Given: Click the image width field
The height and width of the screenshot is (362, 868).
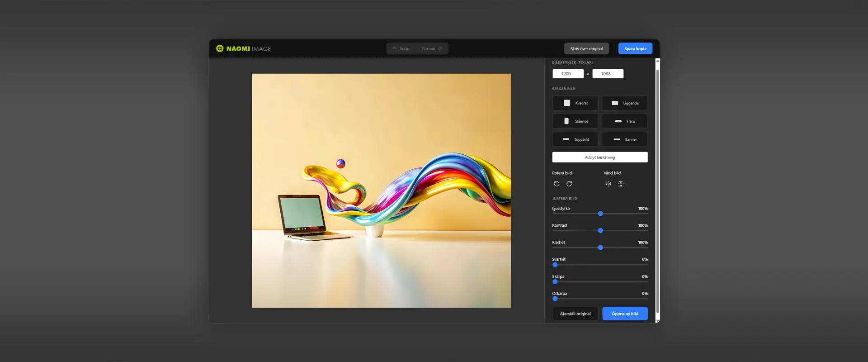Looking at the screenshot, I should (568, 74).
